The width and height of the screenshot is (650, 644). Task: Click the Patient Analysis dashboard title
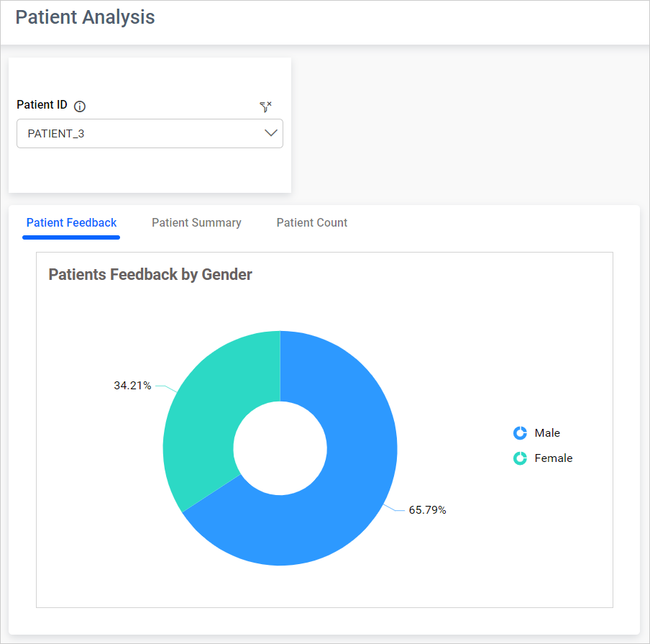coord(84,17)
